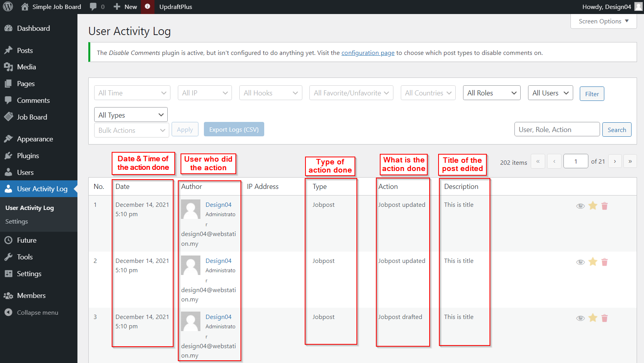
Task: Toggle favorite star on log entry 1
Action: click(x=593, y=206)
